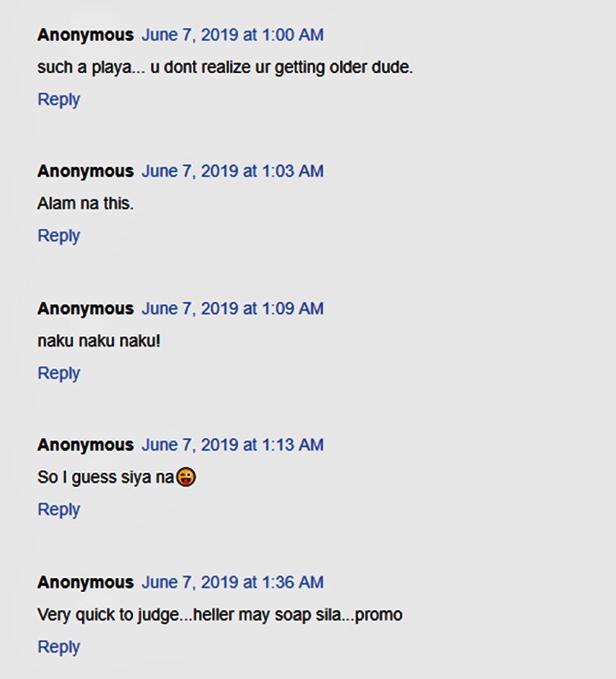Click the "Very quick to judge" comment text
The height and width of the screenshot is (679, 616).
tap(219, 615)
